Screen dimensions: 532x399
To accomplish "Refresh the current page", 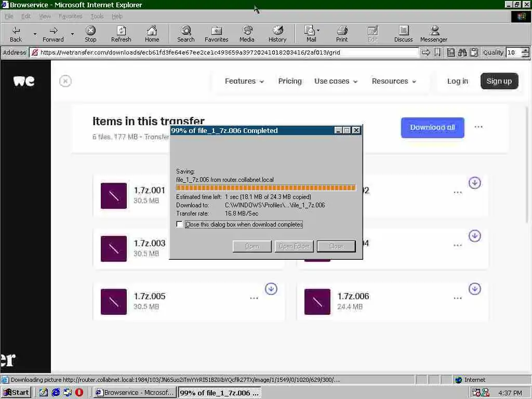I will [121, 34].
